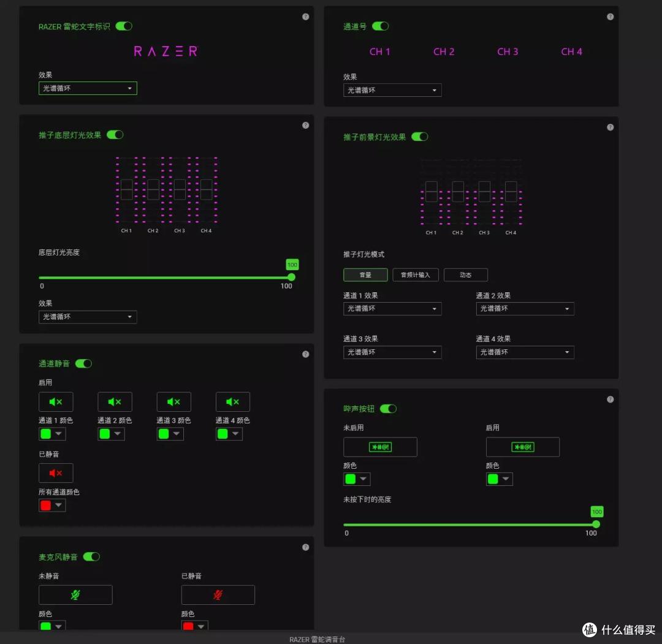The height and width of the screenshot is (644, 662).
Task: Open the 通道 2 效果 dropdown
Action: pos(525,308)
